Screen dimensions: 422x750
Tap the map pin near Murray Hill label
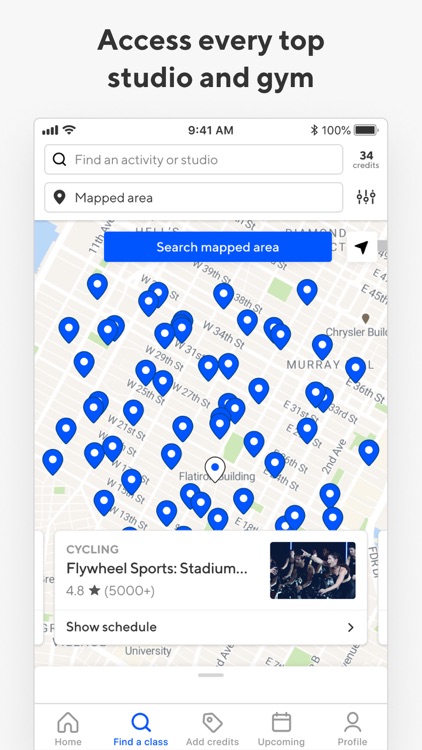coord(355,370)
